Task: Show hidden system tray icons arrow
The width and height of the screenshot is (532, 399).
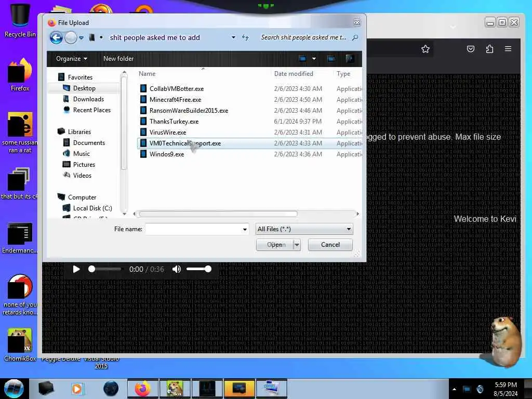Action: pos(454,389)
